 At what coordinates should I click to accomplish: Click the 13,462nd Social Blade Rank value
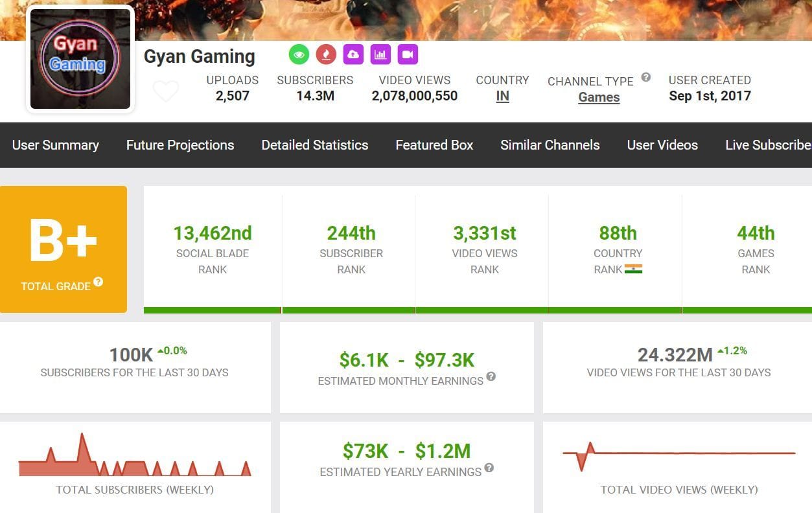coord(212,233)
